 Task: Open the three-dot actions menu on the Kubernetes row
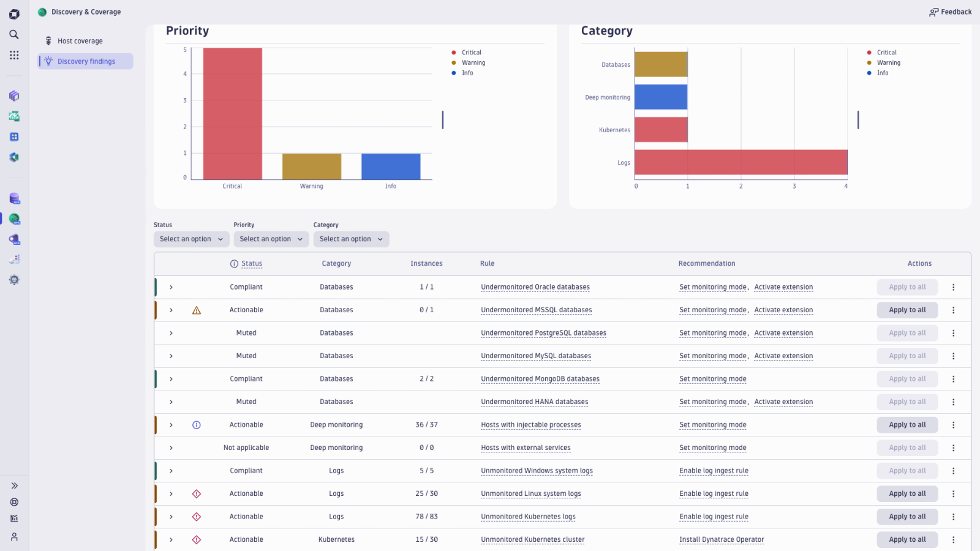(954, 539)
